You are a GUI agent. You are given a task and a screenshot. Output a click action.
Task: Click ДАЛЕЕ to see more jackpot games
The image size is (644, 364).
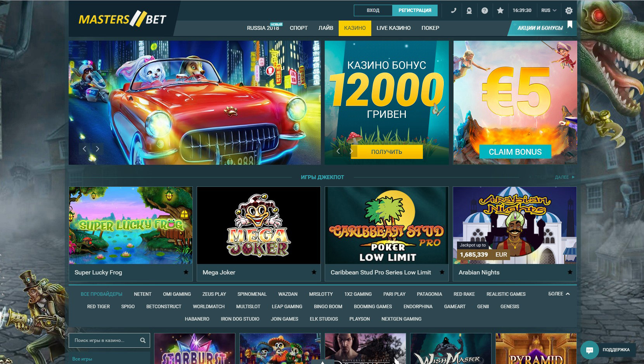(x=564, y=177)
